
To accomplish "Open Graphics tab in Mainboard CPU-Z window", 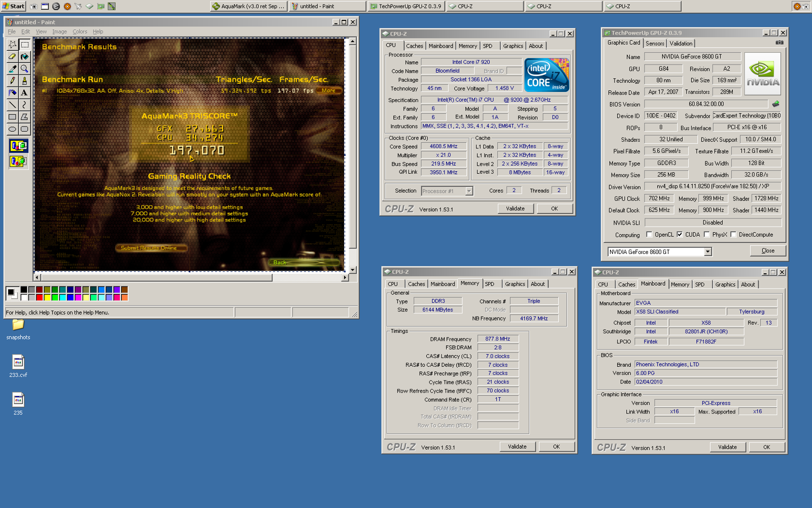I will (x=725, y=284).
